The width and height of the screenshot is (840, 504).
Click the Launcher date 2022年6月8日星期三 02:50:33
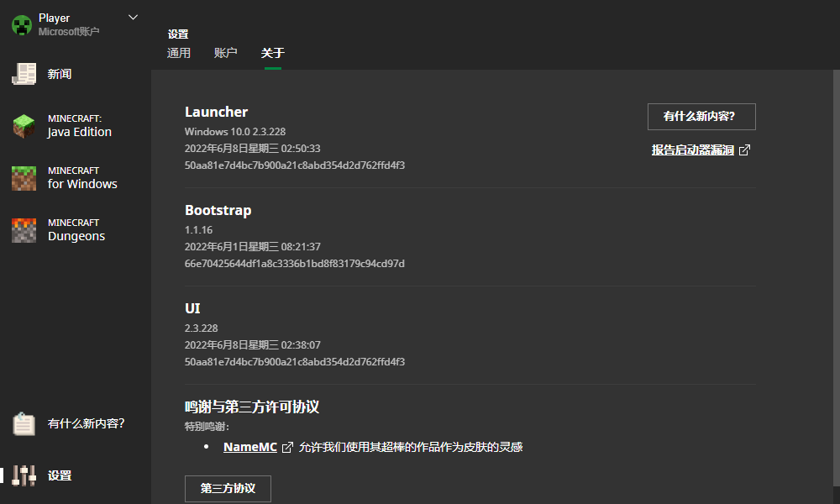pyautogui.click(x=252, y=149)
